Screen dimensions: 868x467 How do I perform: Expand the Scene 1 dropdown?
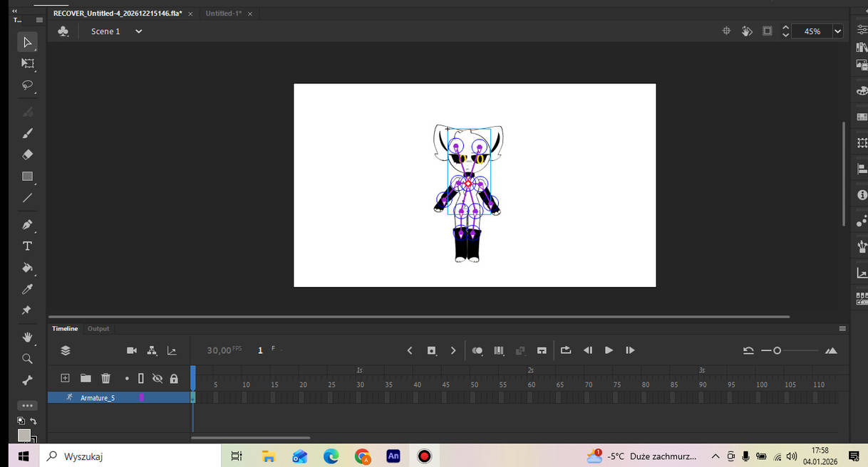(139, 31)
